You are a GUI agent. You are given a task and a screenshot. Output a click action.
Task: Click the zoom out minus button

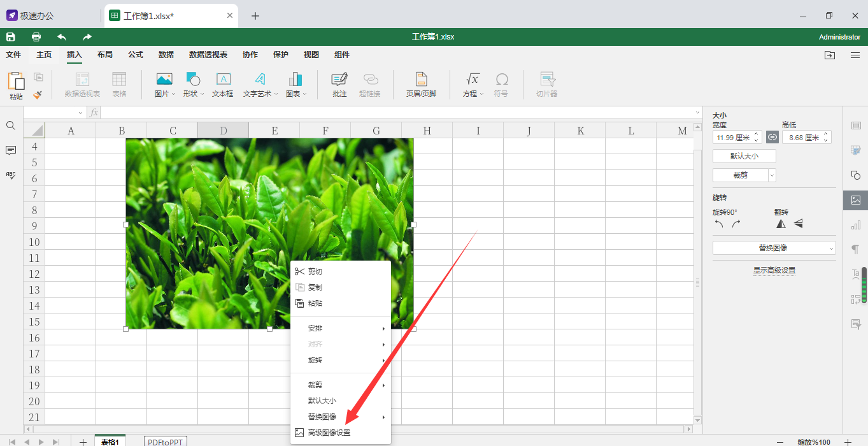781,442
